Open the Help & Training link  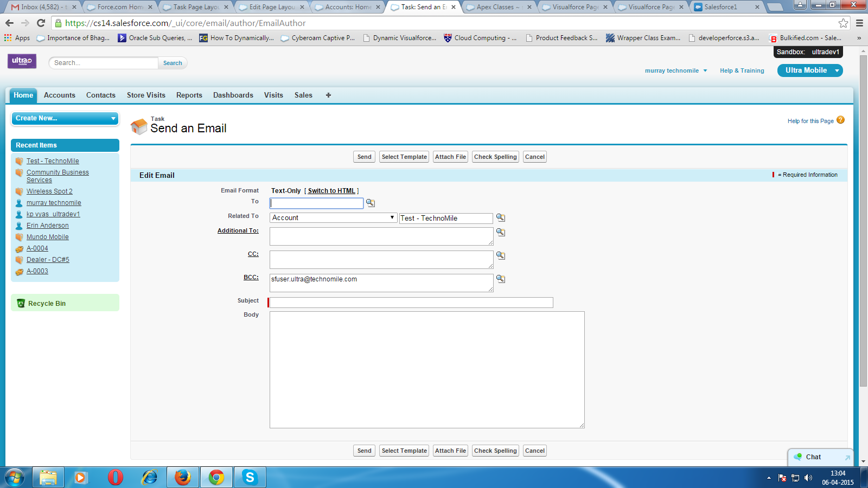tap(742, 70)
